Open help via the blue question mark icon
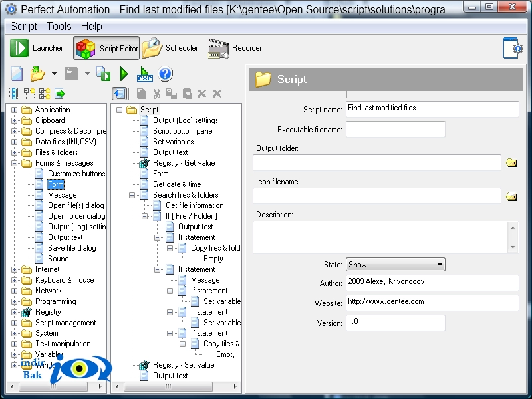This screenshot has width=532, height=399. (x=165, y=74)
